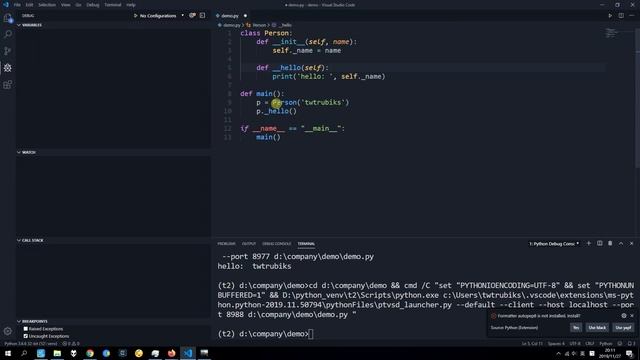Choose 'Use yapf' formatter button
Viewport: 640px width, 360px height.
point(623,327)
